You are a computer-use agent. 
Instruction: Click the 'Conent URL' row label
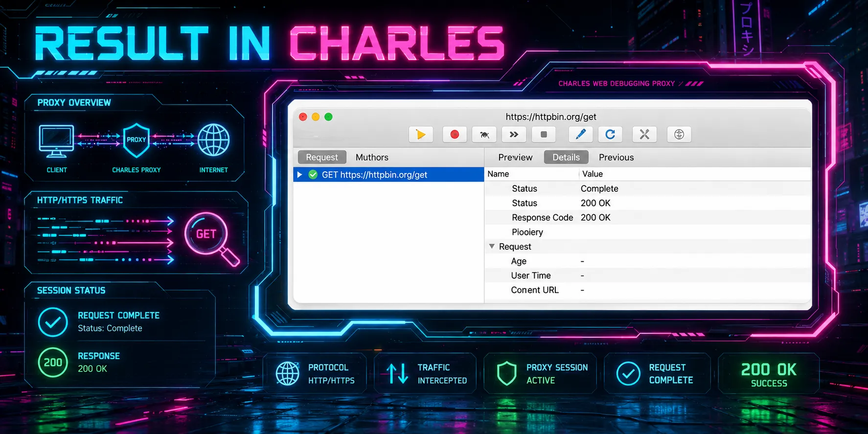[x=535, y=290]
